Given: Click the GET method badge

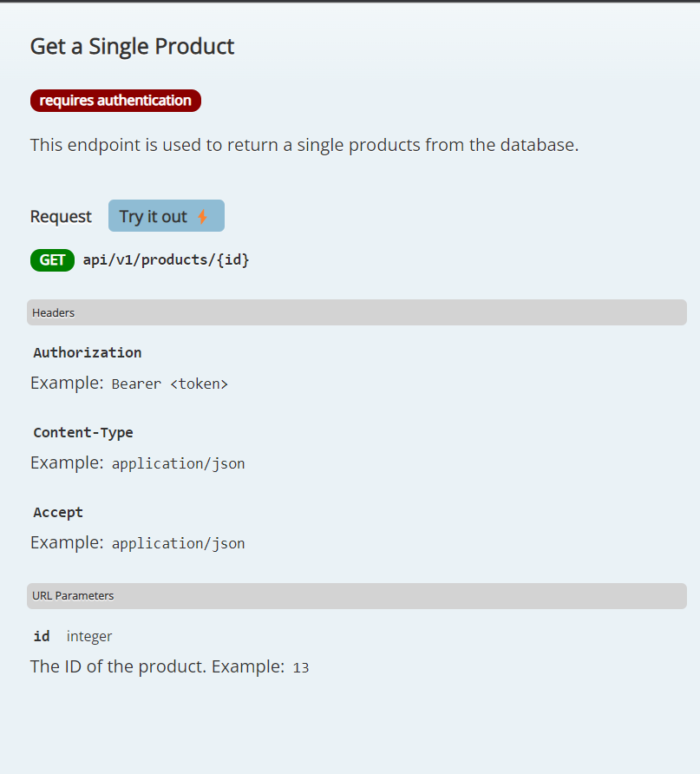Looking at the screenshot, I should coord(52,259).
